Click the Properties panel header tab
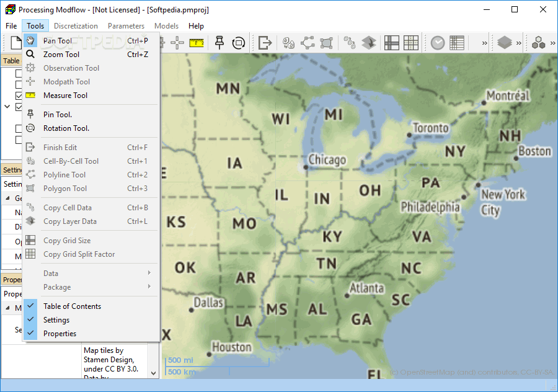Screen dimensions: 558x392 coord(12,280)
